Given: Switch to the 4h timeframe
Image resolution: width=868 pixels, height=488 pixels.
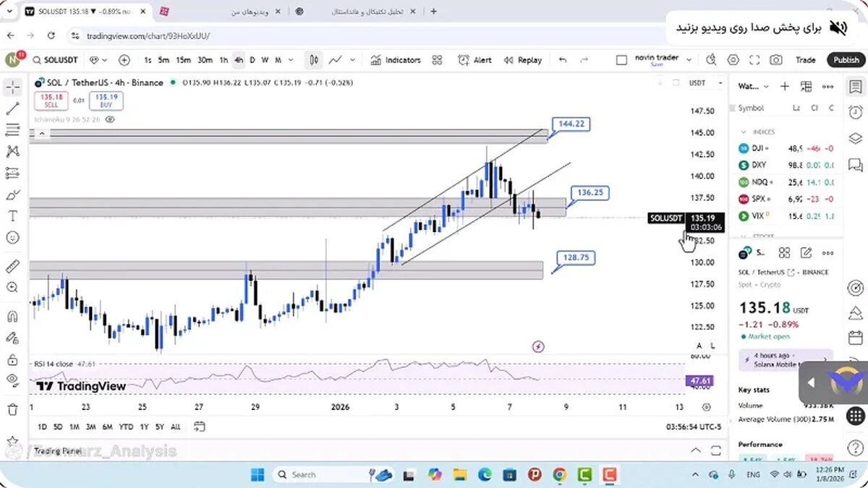Looking at the screenshot, I should click(238, 60).
